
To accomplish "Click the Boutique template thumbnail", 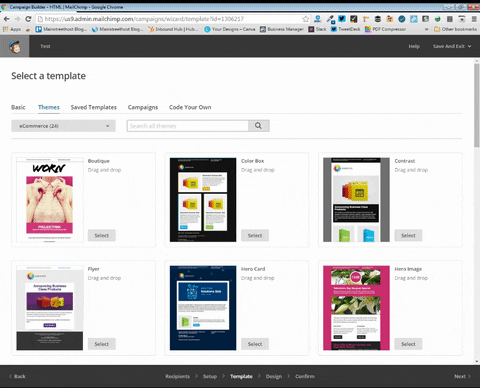I will coord(50,200).
